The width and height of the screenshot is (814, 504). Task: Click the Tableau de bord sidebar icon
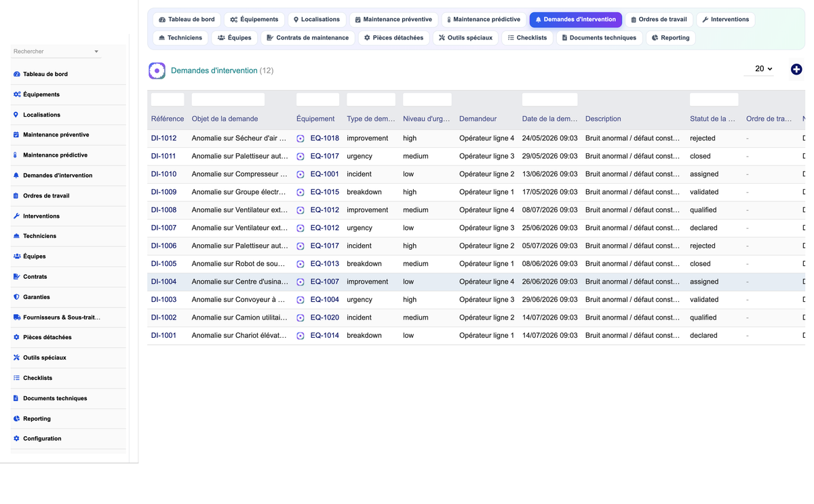(x=16, y=74)
